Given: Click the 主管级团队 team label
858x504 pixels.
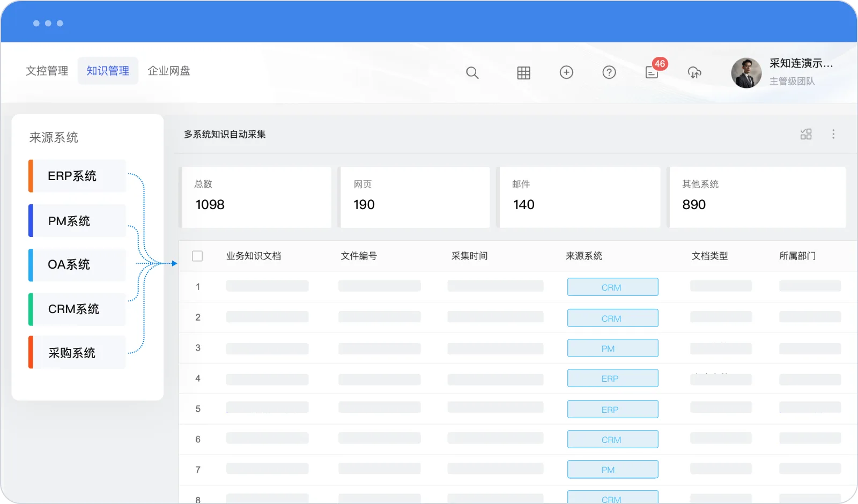Looking at the screenshot, I should tap(792, 81).
